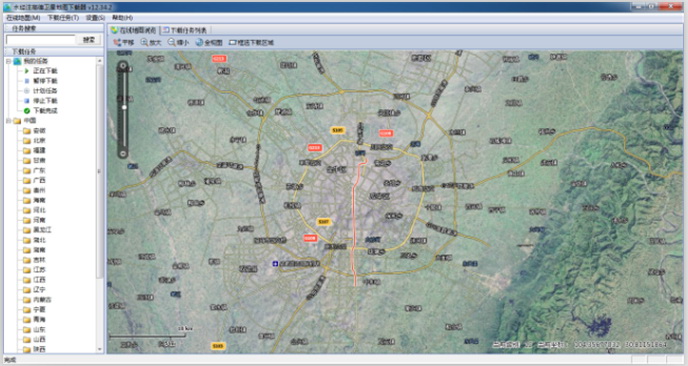Focus the task search input field
The image size is (688, 366).
(x=41, y=39)
